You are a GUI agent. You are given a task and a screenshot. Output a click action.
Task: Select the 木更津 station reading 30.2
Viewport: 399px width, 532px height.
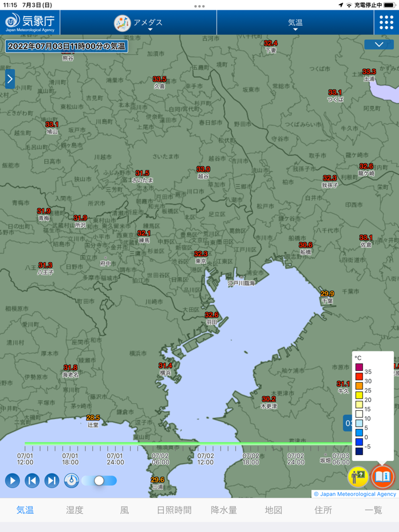point(268,402)
